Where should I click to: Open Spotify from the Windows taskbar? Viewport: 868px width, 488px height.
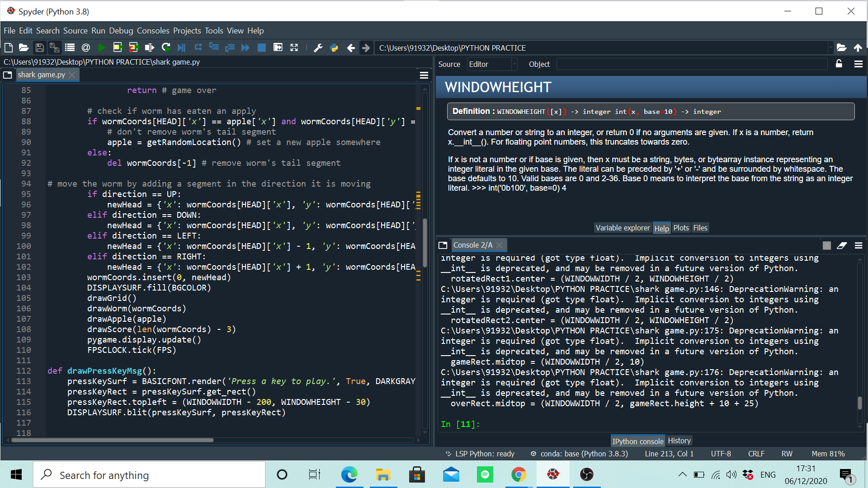485,474
